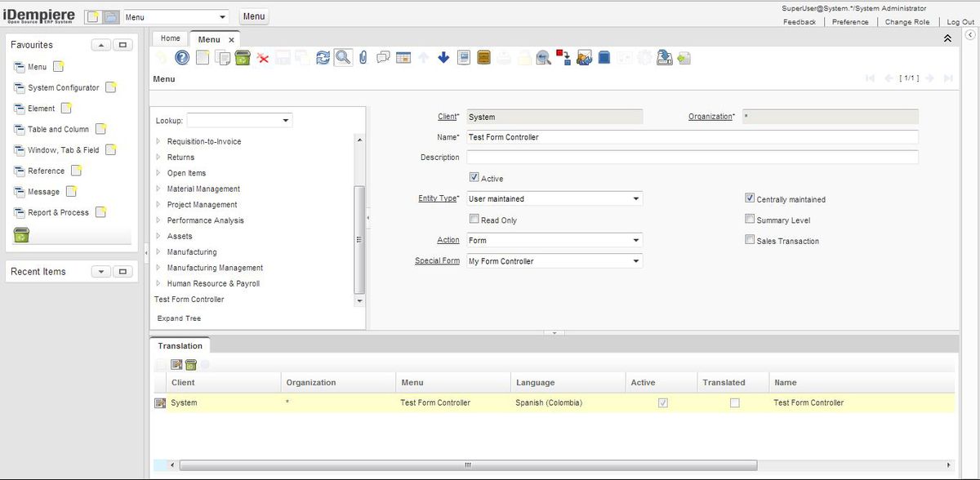This screenshot has height=480, width=980.
Task: Click the Help question mark toolbar icon
Action: click(182, 57)
